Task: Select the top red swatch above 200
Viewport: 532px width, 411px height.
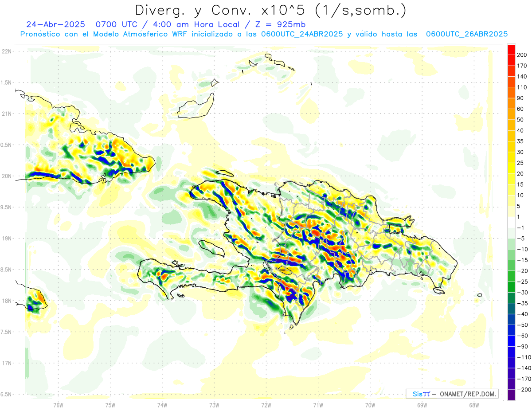Action: pyautogui.click(x=512, y=50)
